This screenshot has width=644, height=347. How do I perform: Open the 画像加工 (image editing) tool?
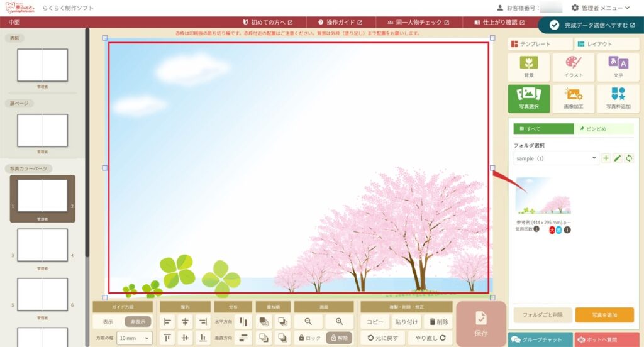coord(573,99)
